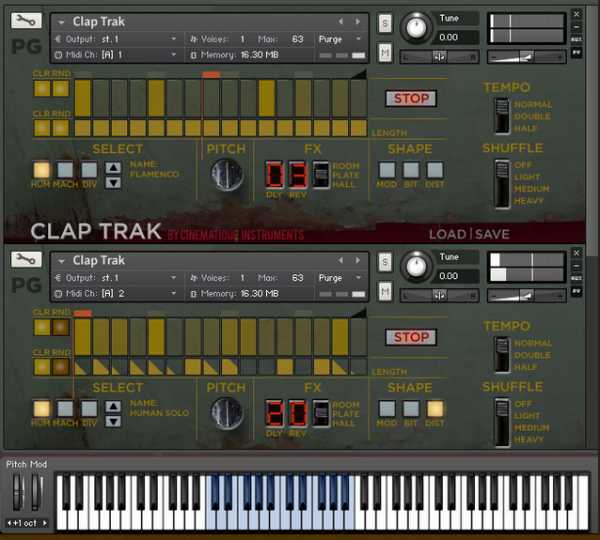Click volume slider in bottom instrument header

[526, 296]
